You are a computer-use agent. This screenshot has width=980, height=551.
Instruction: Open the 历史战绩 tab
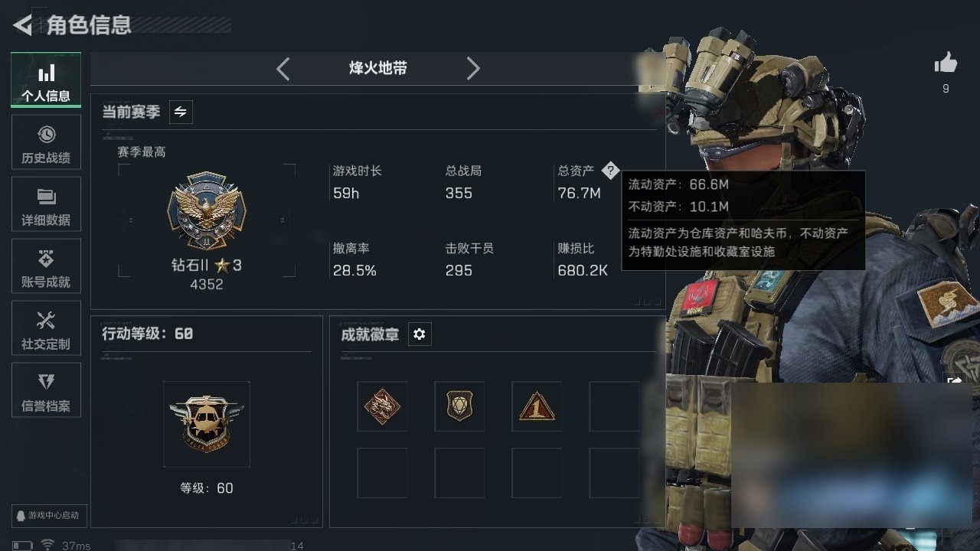[x=46, y=142]
